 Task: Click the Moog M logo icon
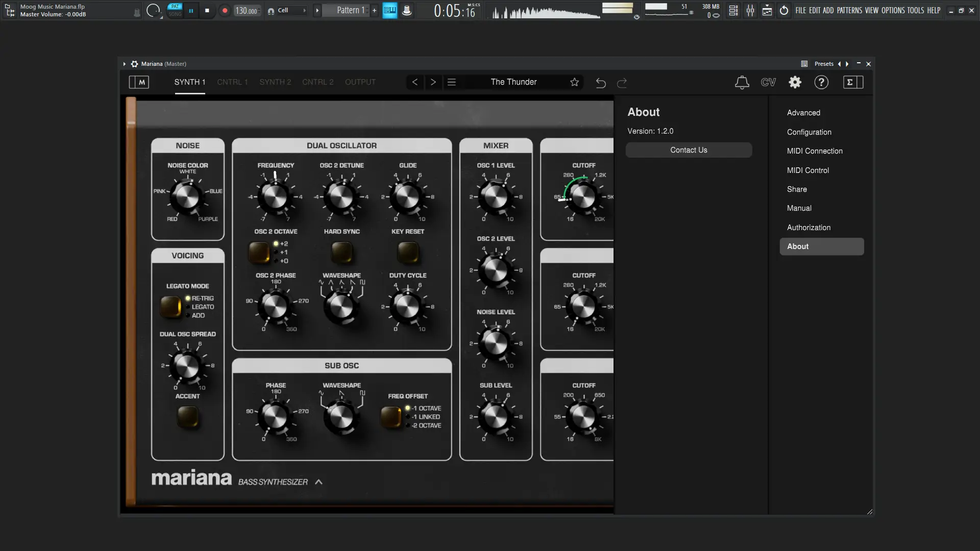point(139,82)
